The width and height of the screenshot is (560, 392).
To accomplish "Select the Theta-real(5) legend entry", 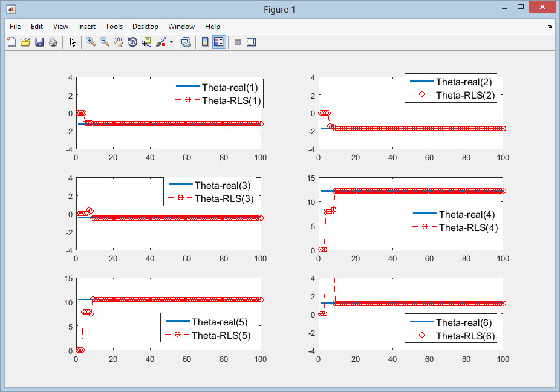I will click(x=206, y=322).
